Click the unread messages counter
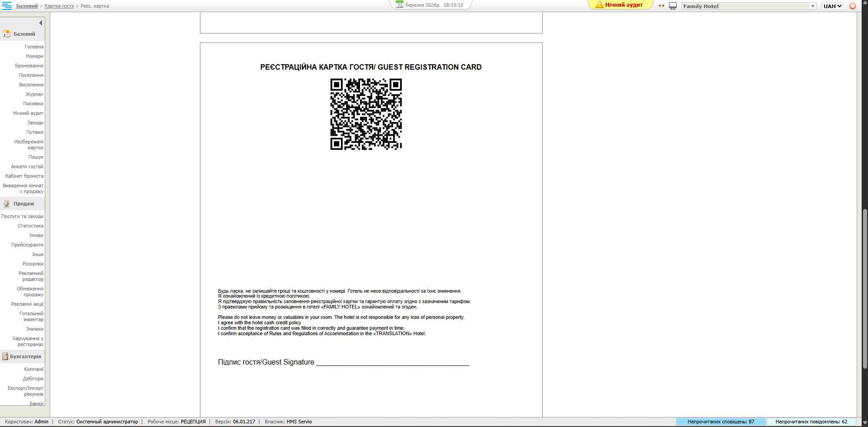Viewport: 868px width, 427px height. [x=811, y=422]
